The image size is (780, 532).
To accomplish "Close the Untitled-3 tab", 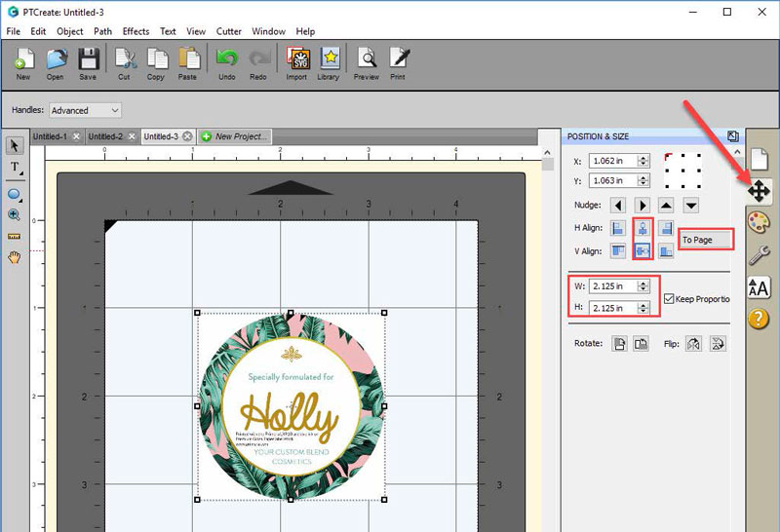I will 187,136.
